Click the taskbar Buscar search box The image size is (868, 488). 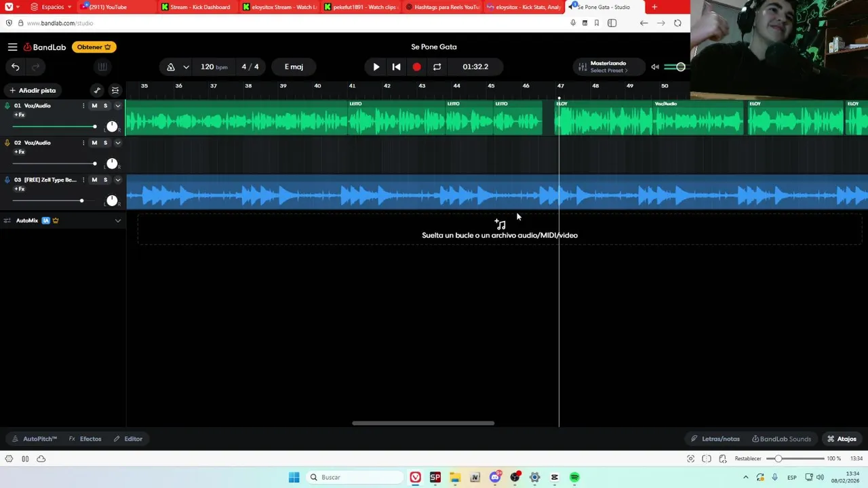(x=355, y=477)
